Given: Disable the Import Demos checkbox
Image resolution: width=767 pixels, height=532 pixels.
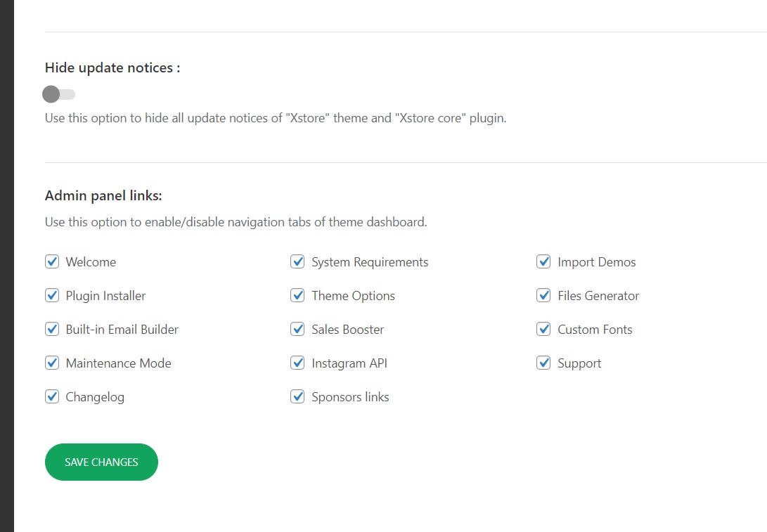Looking at the screenshot, I should tap(543, 262).
